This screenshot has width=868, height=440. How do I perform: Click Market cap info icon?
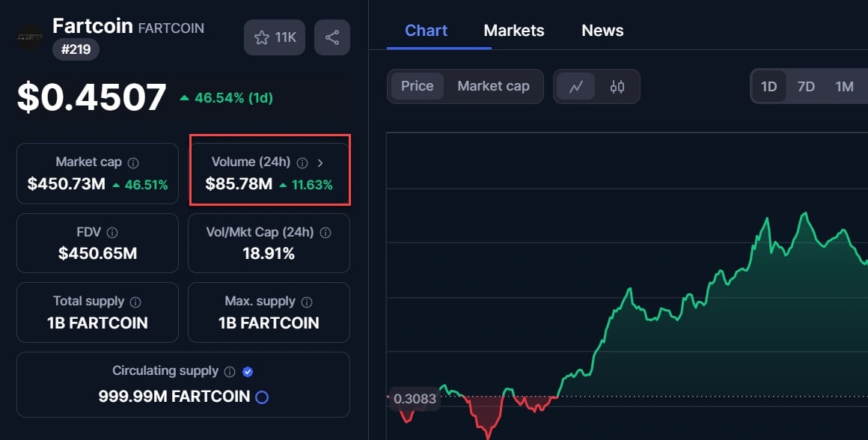click(x=133, y=162)
